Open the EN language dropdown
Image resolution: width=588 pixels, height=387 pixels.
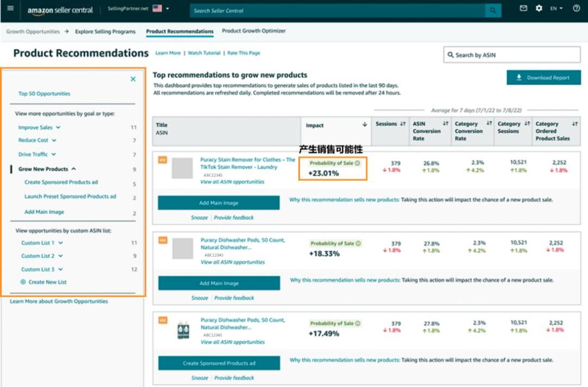556,8
